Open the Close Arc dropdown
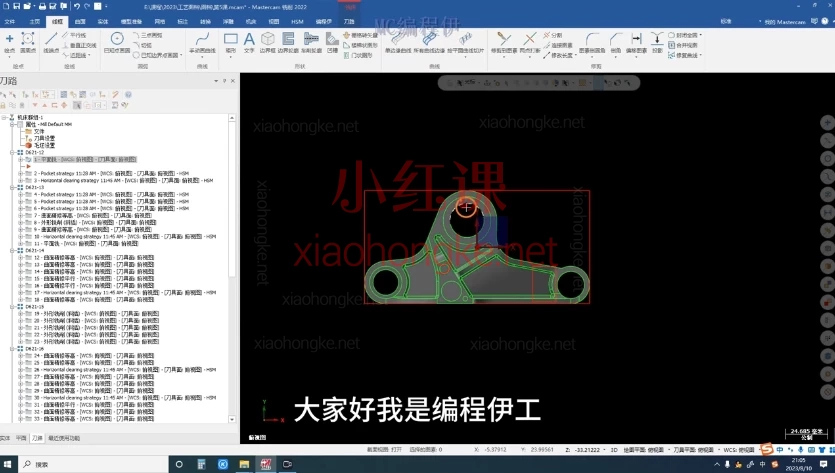Screen dimensions: 835x473 coord(700,35)
